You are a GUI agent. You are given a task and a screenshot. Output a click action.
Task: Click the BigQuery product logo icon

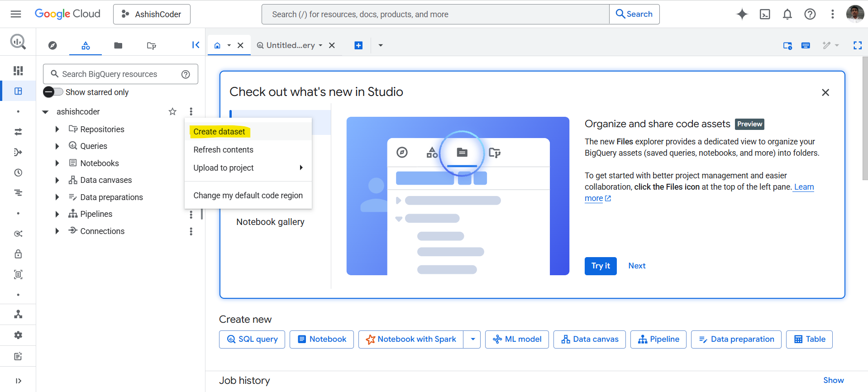[x=18, y=42]
